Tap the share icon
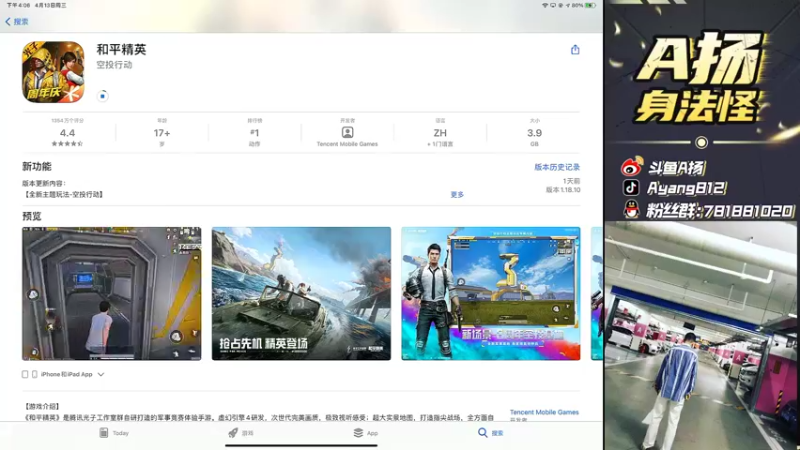800x450 pixels. click(575, 49)
